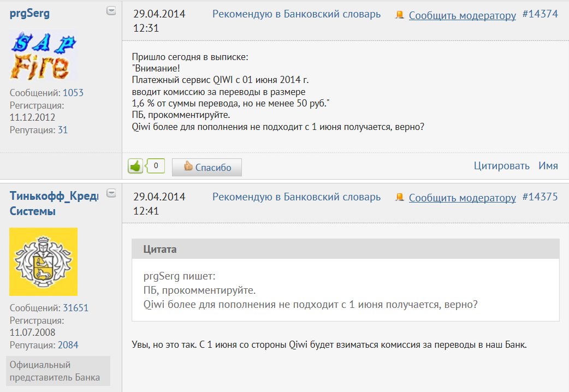Click Рекомендую в Банковский словарь, first post

point(297,14)
